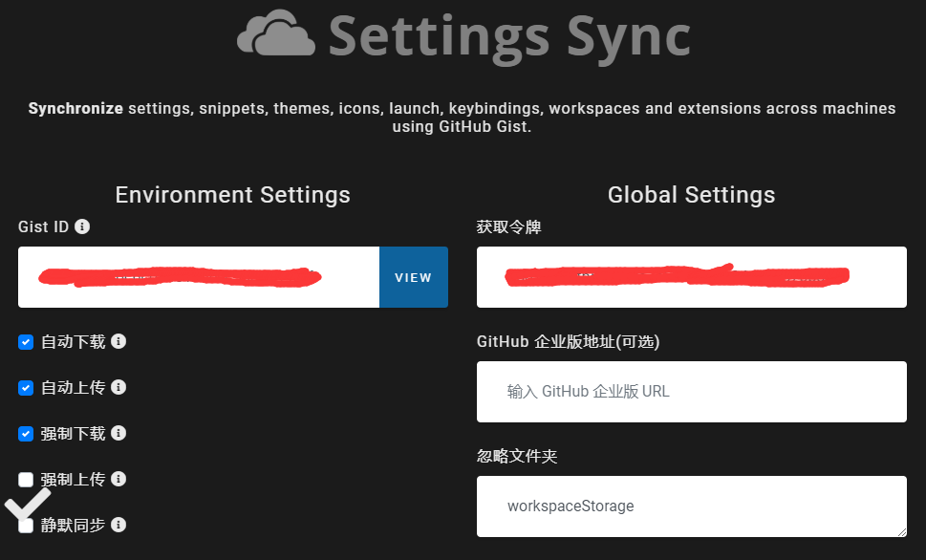Click the info icon next to 强制上传

tap(118, 479)
